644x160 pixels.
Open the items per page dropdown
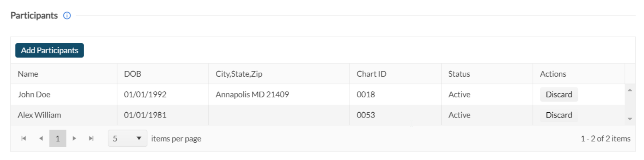tap(127, 138)
